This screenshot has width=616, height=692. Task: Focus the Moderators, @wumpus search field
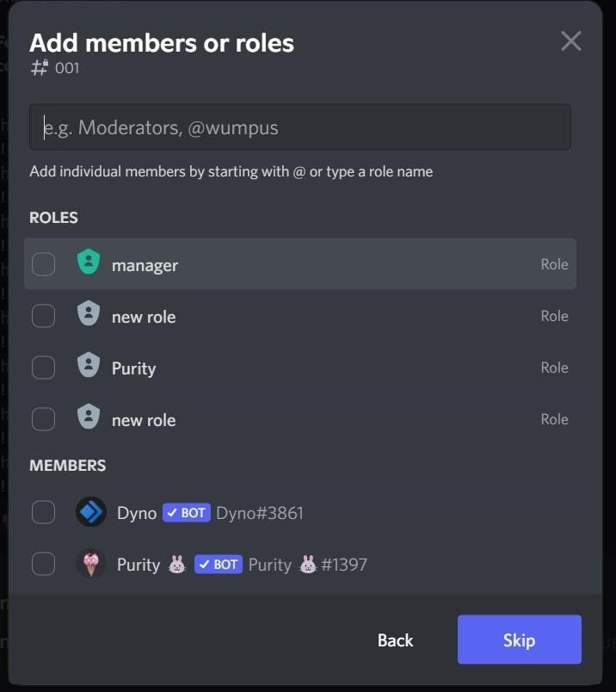click(x=300, y=127)
